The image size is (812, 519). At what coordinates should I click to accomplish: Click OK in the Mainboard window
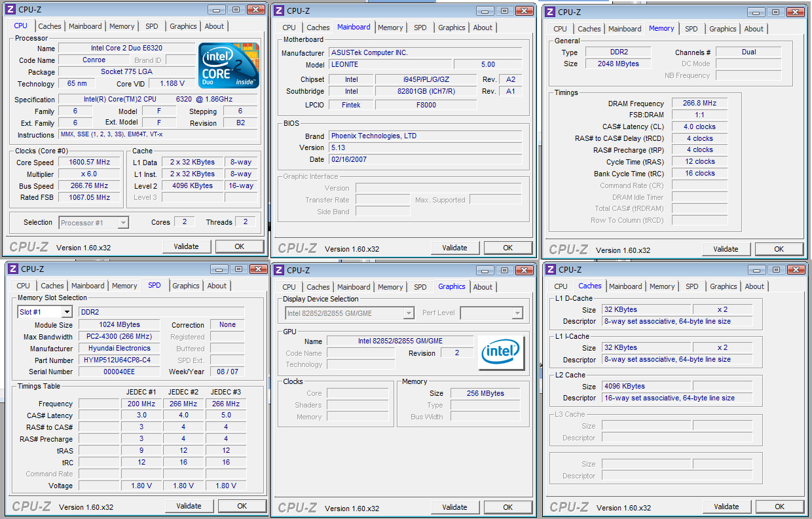coord(508,248)
